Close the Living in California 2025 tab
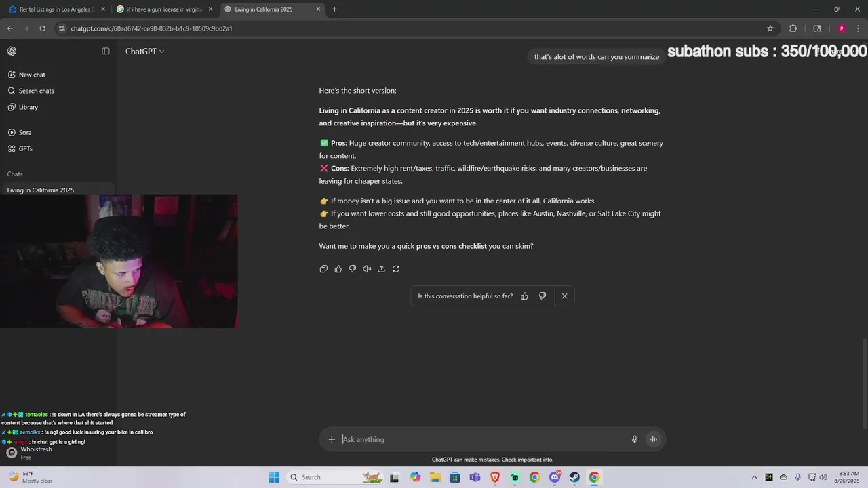 [x=319, y=9]
